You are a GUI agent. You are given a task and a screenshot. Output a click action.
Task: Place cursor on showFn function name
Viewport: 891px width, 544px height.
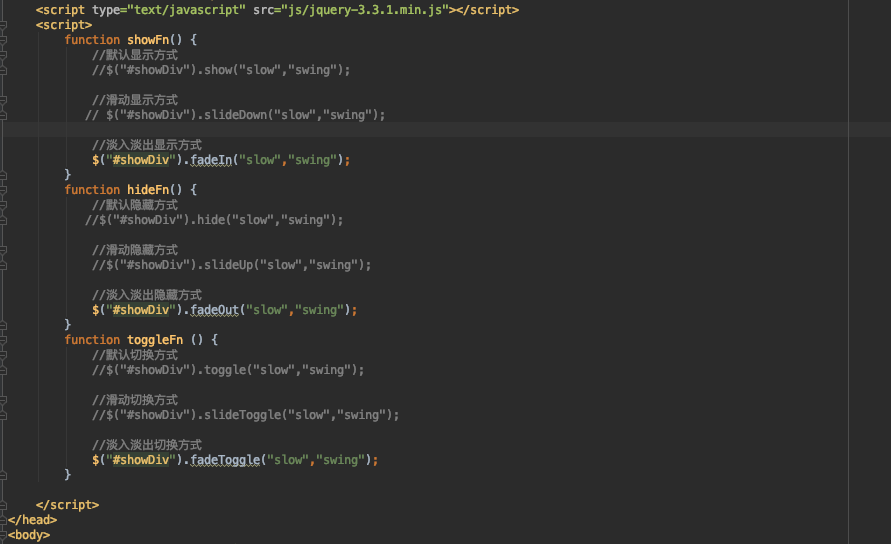[148, 40]
